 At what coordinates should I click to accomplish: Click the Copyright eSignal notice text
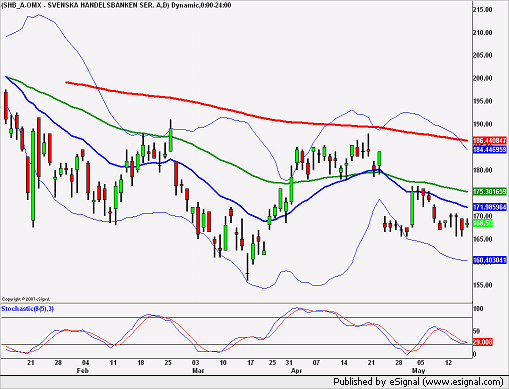tap(26, 299)
